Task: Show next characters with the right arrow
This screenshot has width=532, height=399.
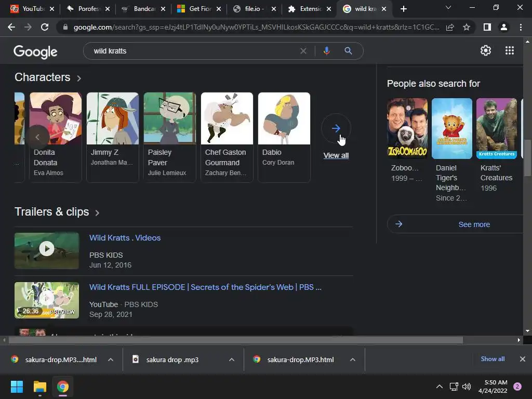Action: point(336,128)
